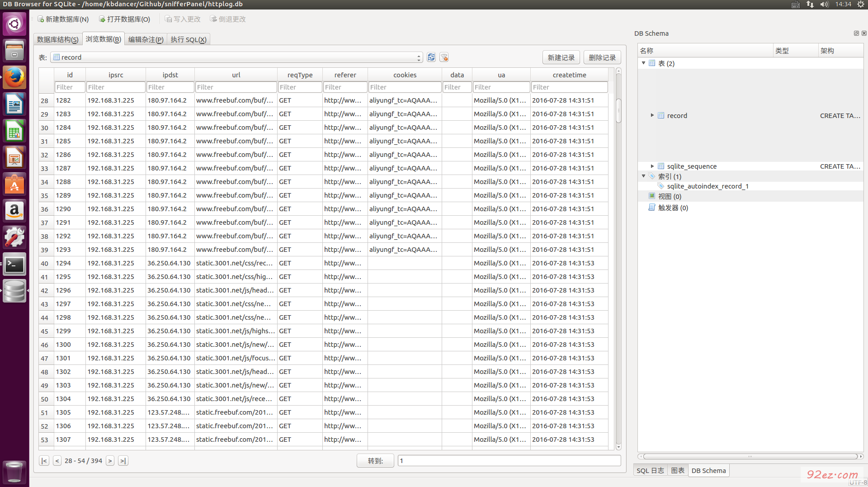Click the 名称 schema column header

click(x=705, y=51)
